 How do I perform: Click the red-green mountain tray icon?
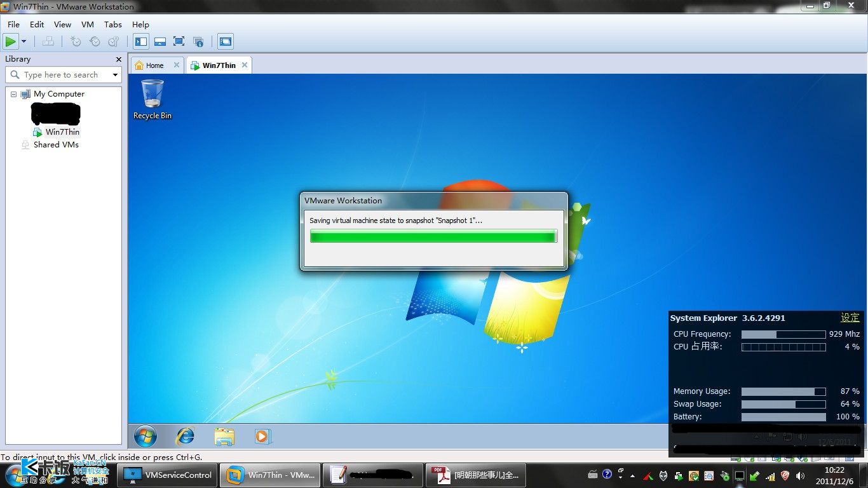click(648, 476)
